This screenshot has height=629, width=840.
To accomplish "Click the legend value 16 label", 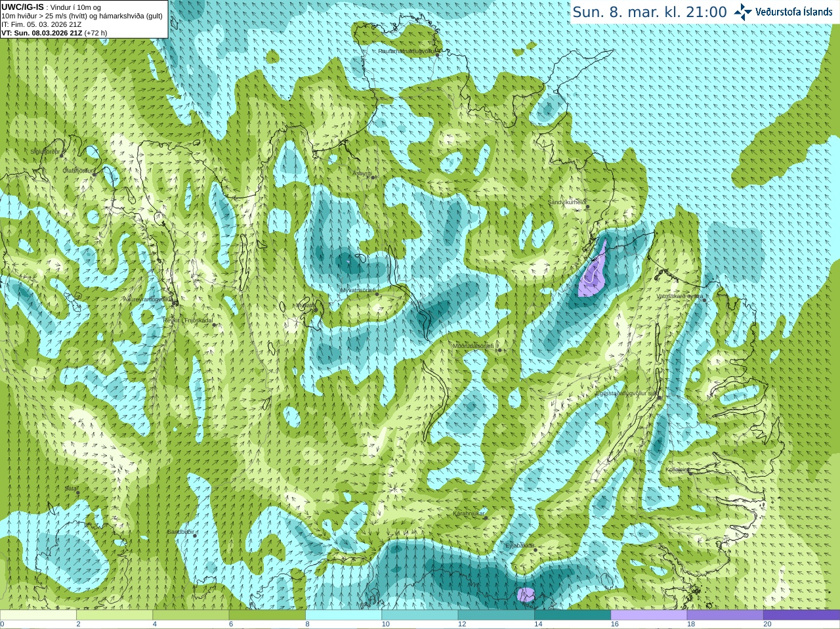I will 614,624.
